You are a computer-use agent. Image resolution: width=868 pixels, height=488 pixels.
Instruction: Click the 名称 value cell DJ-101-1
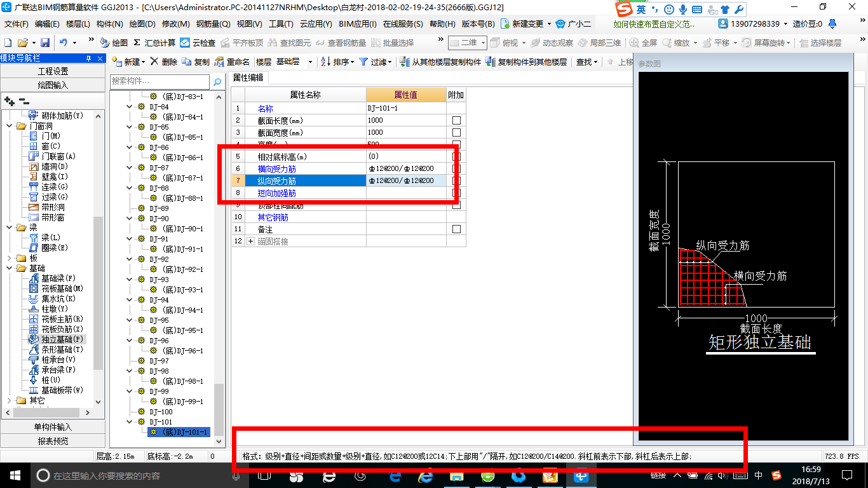coord(406,108)
